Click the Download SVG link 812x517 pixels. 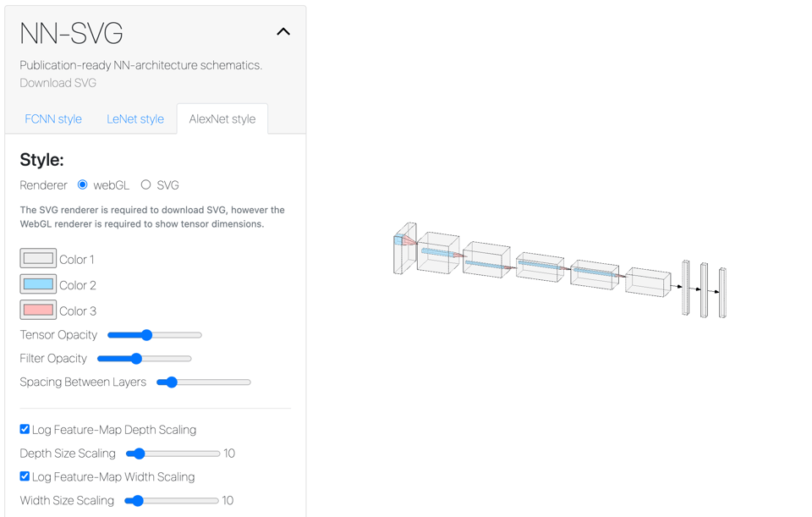click(58, 83)
